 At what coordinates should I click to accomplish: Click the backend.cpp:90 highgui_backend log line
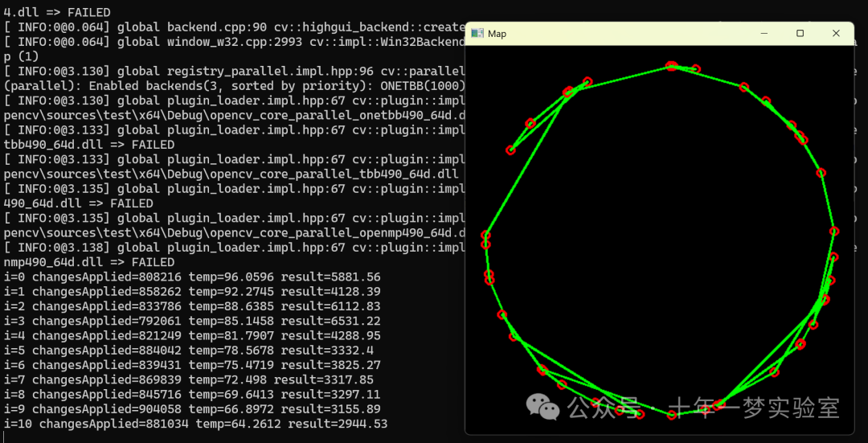[234, 27]
